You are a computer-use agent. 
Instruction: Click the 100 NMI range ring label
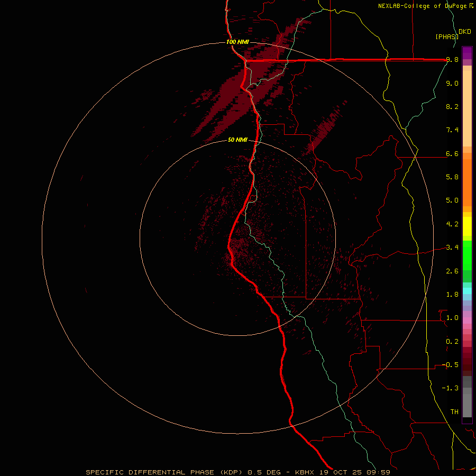coord(237,42)
